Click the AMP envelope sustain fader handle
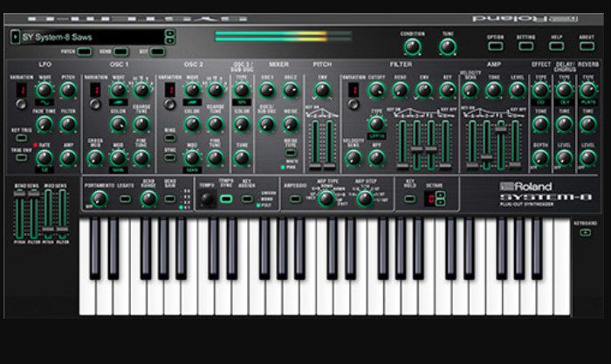 [501, 129]
